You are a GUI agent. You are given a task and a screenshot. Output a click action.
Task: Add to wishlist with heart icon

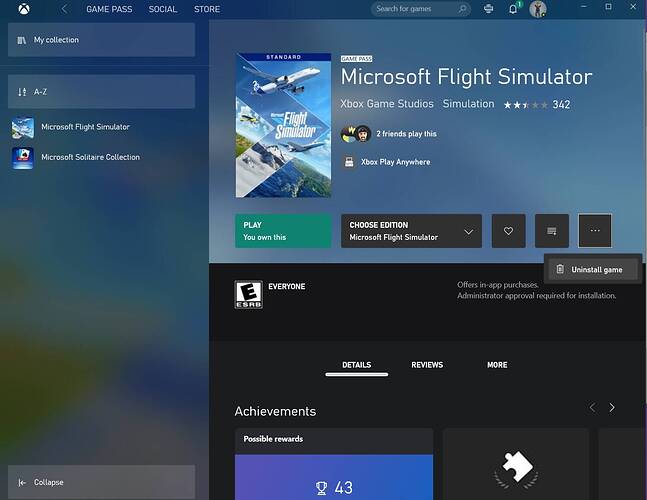508,231
